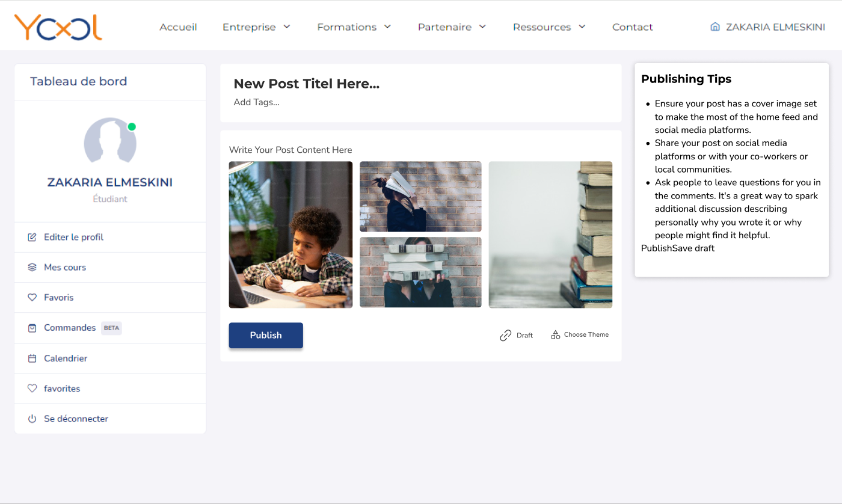Click the shopping bag icon for Commandes
This screenshot has width=842, height=504.
click(x=32, y=328)
